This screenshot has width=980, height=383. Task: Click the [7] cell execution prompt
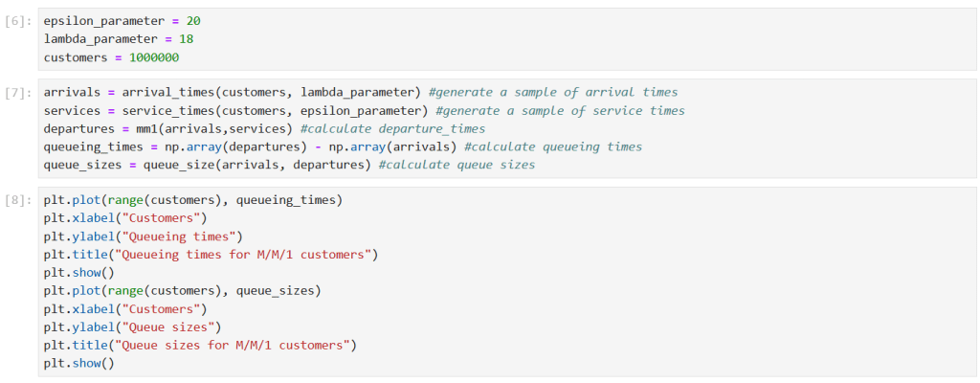click(18, 93)
